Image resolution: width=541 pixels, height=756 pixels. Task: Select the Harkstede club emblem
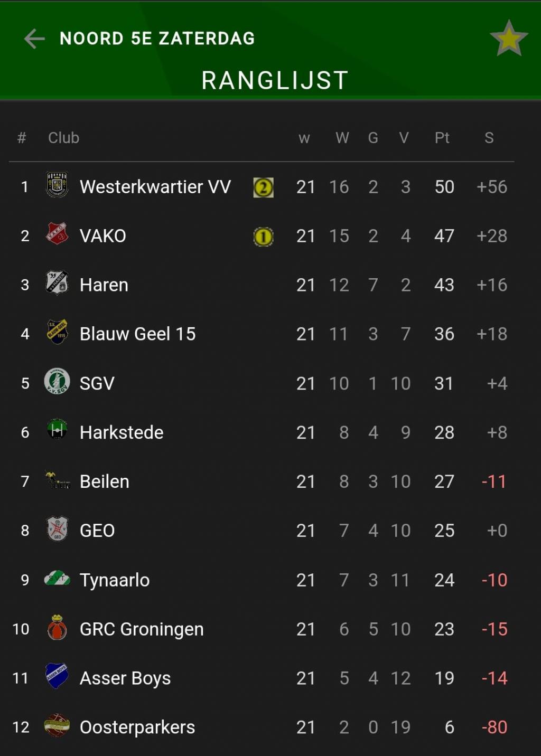(x=57, y=429)
